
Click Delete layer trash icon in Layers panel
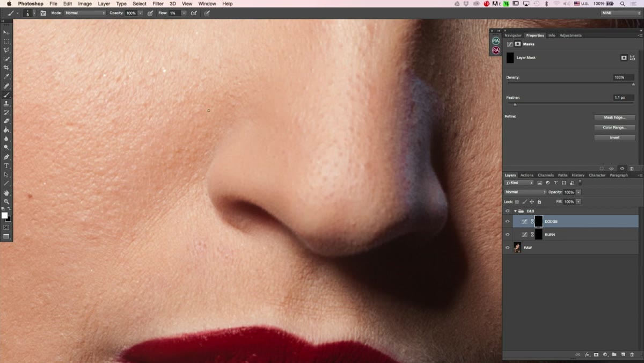[x=632, y=355]
